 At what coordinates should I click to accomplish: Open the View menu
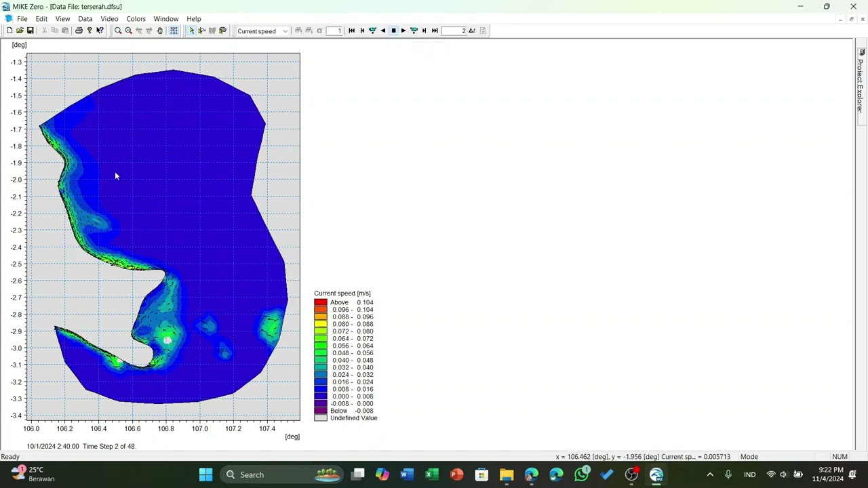click(62, 19)
